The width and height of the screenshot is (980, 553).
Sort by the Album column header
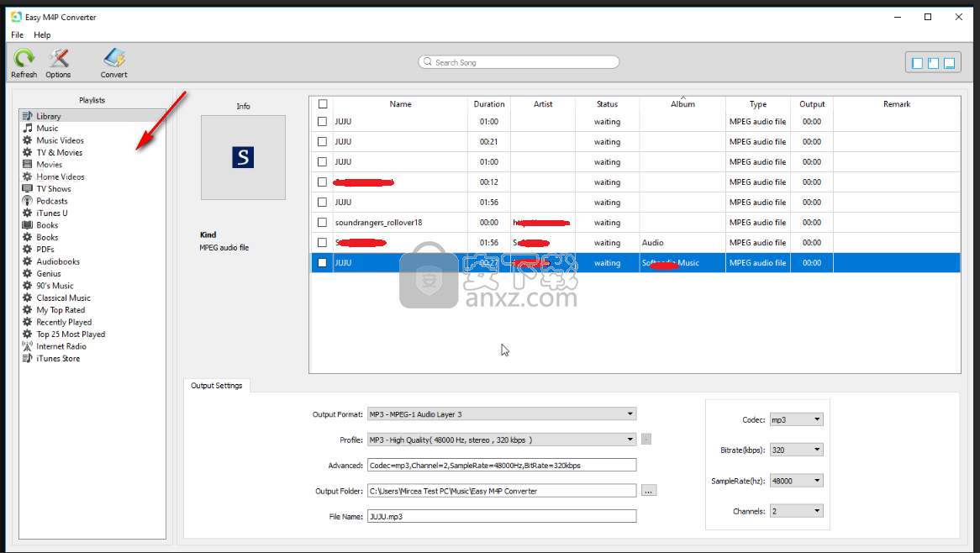coord(682,104)
